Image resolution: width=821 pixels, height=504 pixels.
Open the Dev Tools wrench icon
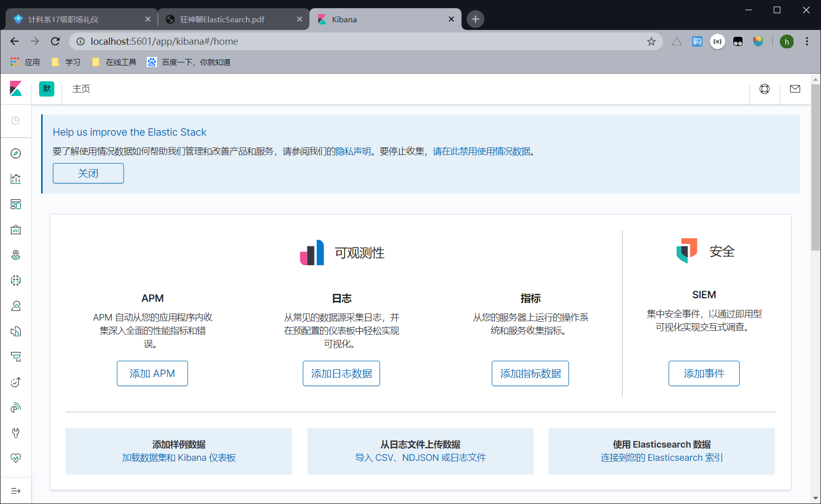click(16, 433)
